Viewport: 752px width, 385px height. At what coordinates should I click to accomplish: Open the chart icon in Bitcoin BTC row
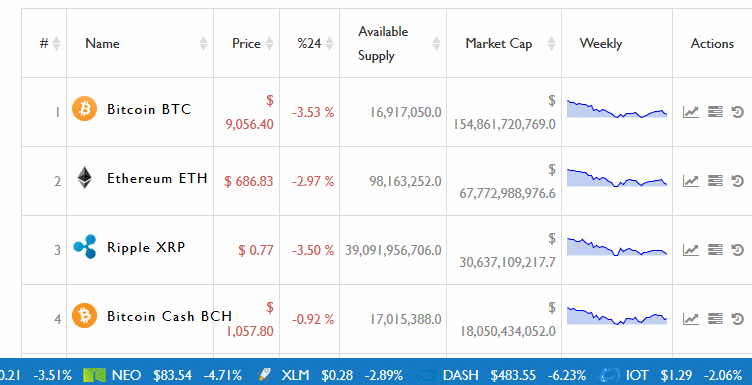click(x=691, y=112)
